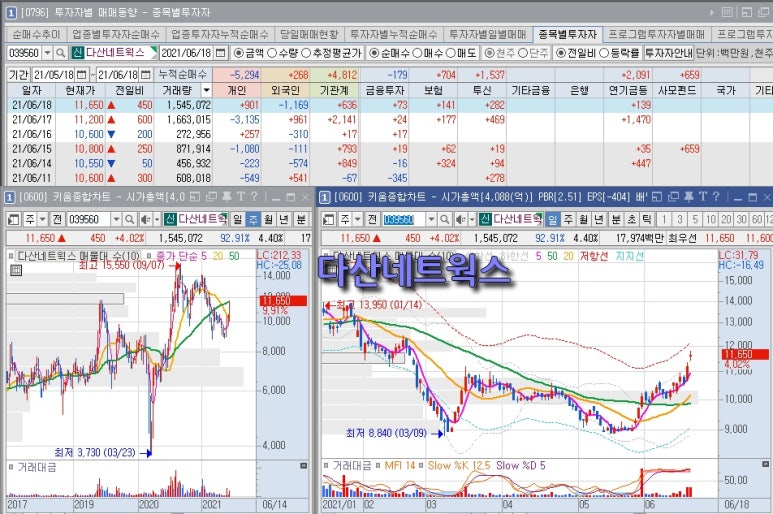Click the grid table icon in the left chart area

click(x=16, y=270)
